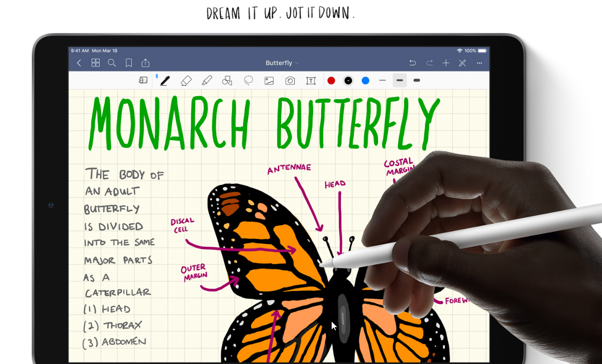
Task: Tap the '(2) THORAX' list line
Action: click(112, 326)
